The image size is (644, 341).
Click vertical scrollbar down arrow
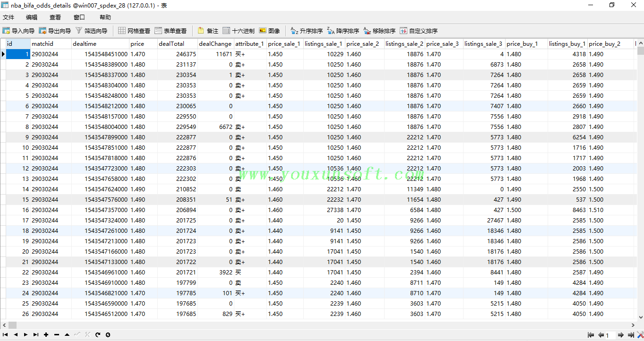pos(640,317)
